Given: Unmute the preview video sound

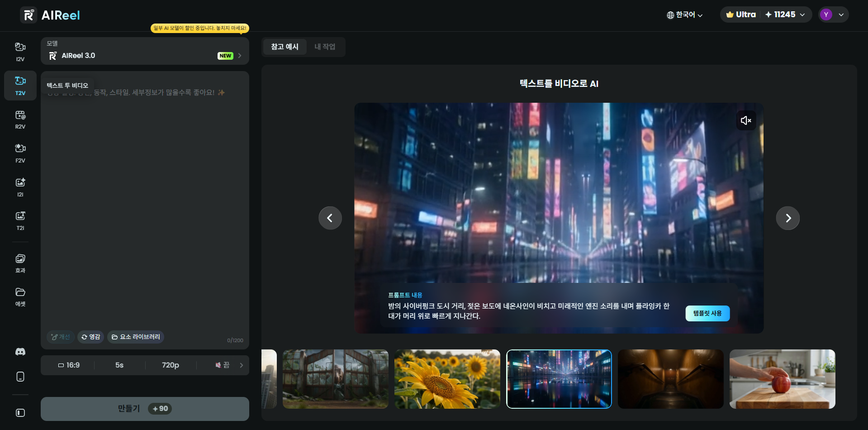Looking at the screenshot, I should tap(746, 120).
